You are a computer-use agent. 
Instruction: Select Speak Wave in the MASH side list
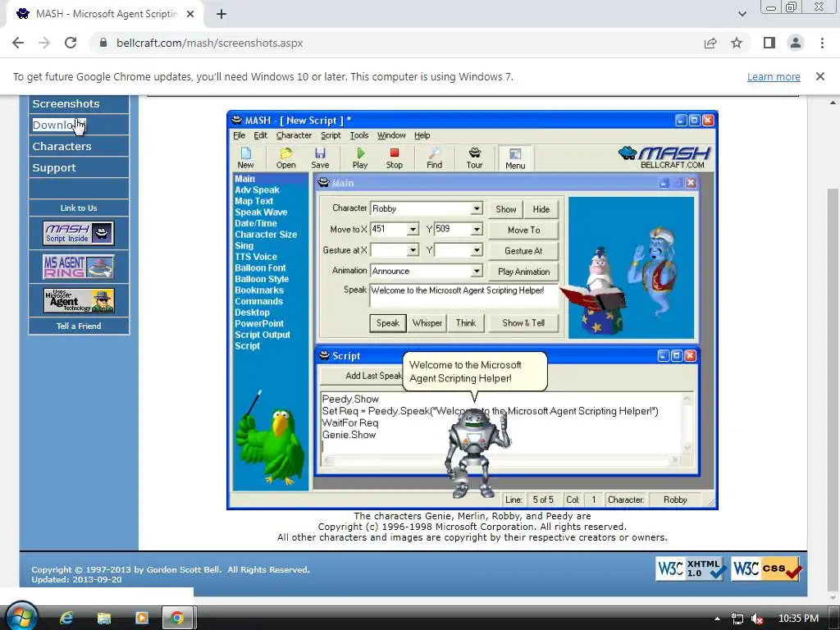click(x=261, y=212)
